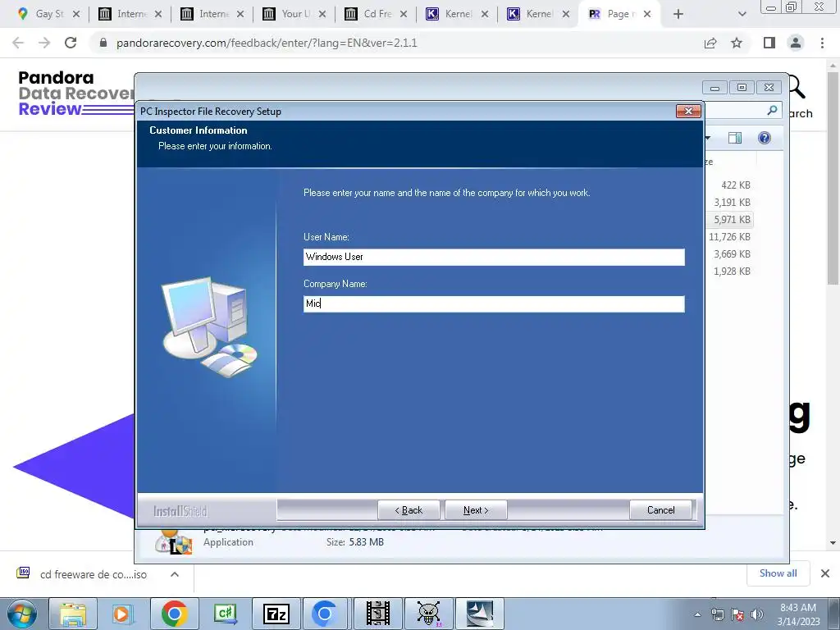Click the pandorarecovery.com address bar
840x630 pixels.
267,43
